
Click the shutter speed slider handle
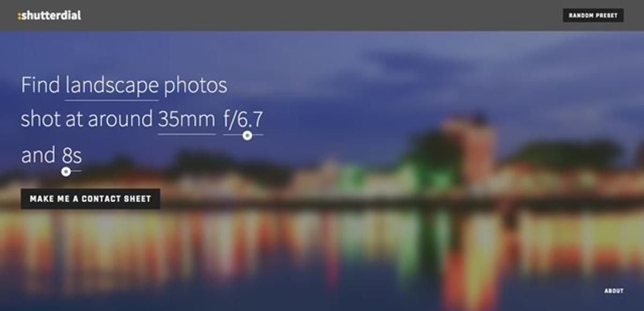(x=65, y=172)
